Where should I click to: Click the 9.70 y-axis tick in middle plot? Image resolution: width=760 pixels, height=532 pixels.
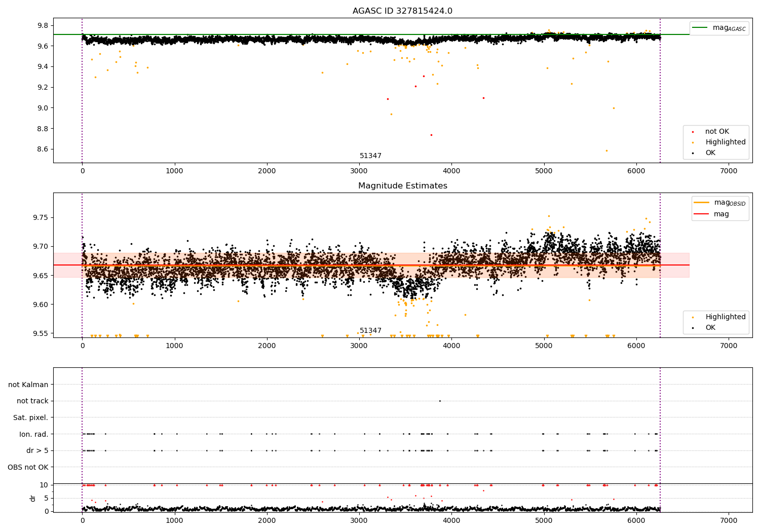click(x=41, y=247)
